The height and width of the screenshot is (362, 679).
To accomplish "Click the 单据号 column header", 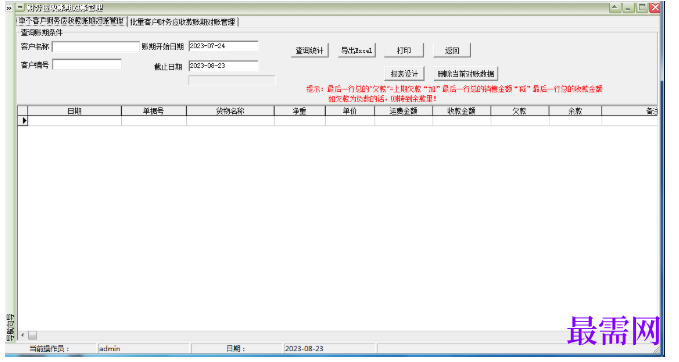I will (154, 111).
